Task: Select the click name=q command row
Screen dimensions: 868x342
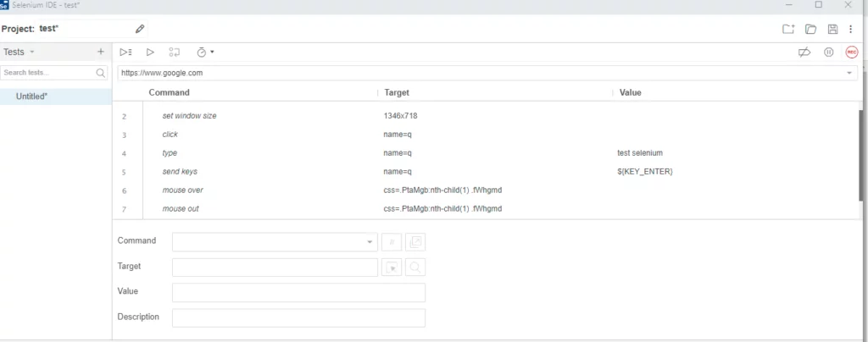Action: pos(487,135)
